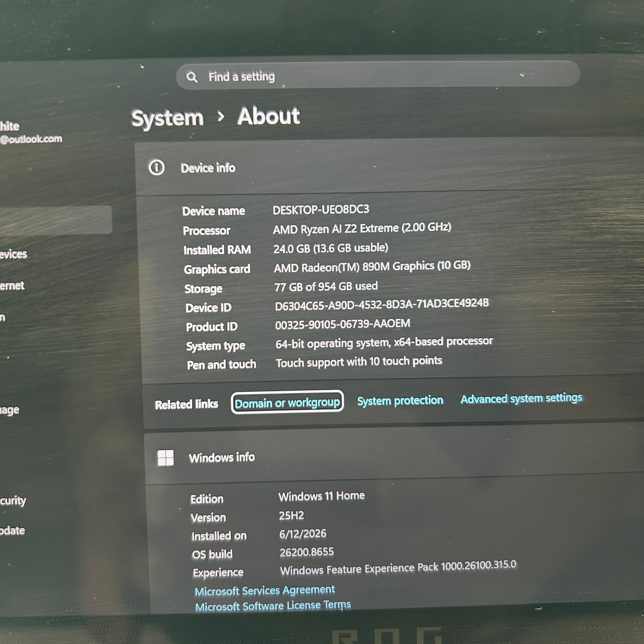
Task: Select the Windows 11 Home edition value
Action: pyautogui.click(x=322, y=496)
